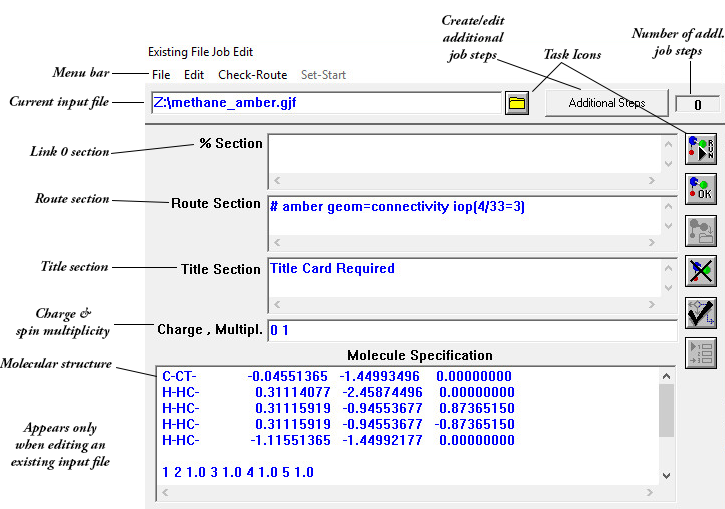This screenshot has width=725, height=509.
Task: Click the OK molecule task icon
Action: (700, 189)
